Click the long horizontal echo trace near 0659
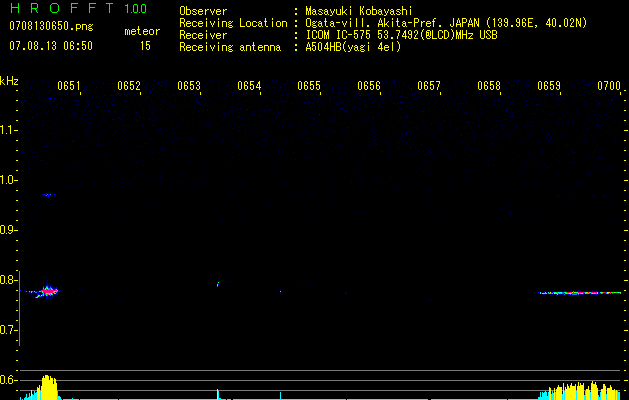This screenshot has height=400, width=629. click(580, 293)
